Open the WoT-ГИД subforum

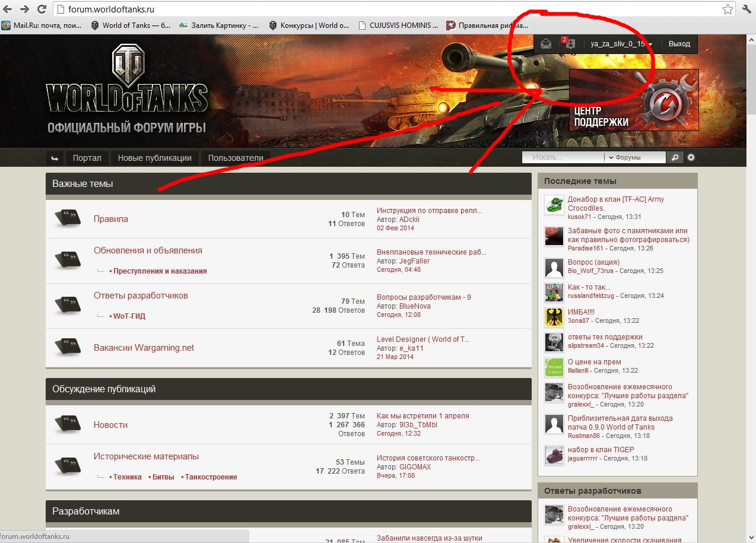[x=129, y=316]
